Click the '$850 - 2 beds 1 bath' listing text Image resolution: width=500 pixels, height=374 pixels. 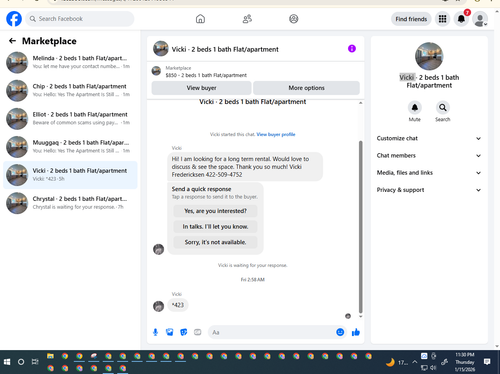coord(206,75)
